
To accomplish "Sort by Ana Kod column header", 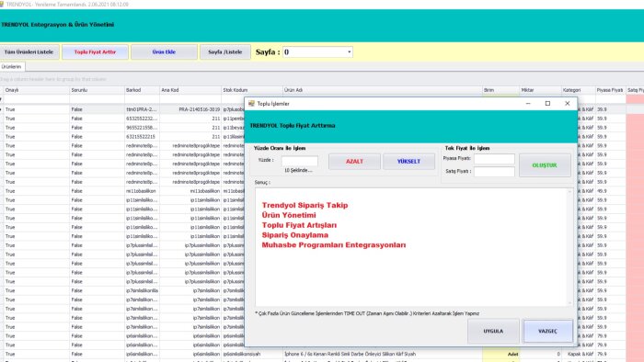I will coord(190,90).
